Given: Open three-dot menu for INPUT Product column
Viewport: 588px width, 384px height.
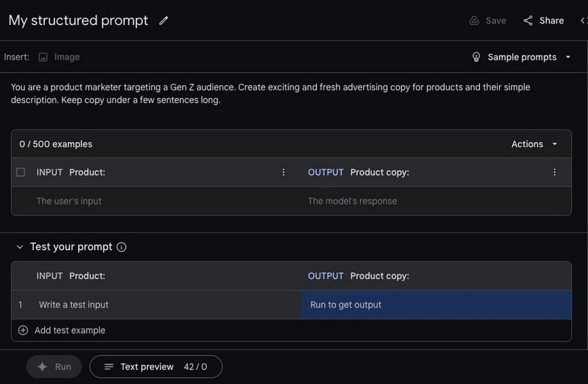Looking at the screenshot, I should pyautogui.click(x=284, y=172).
